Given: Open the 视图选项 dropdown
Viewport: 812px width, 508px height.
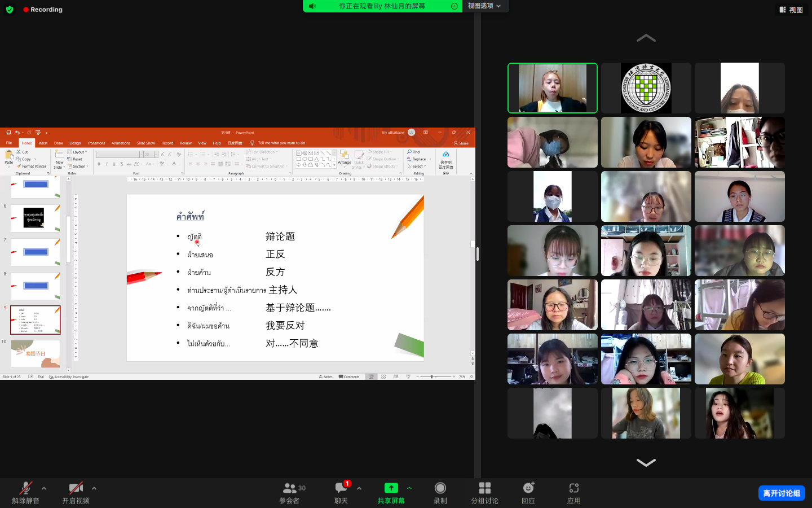Looking at the screenshot, I should tap(484, 6).
